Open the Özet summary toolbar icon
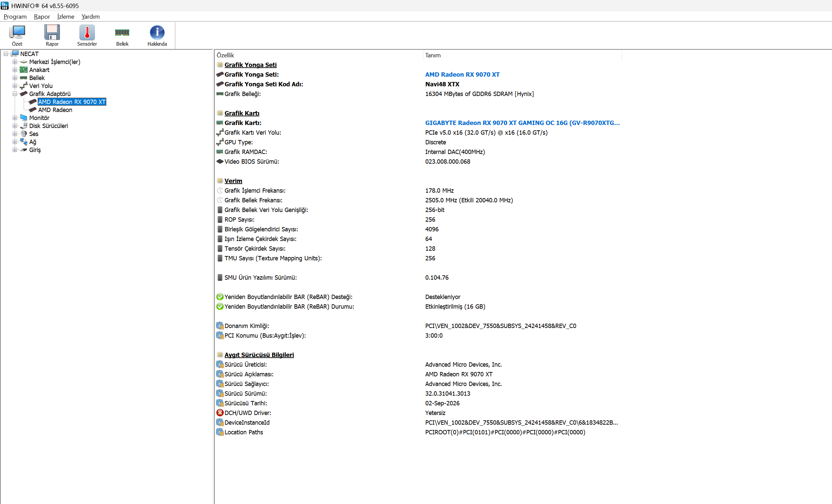The height and width of the screenshot is (504, 832). click(x=17, y=35)
